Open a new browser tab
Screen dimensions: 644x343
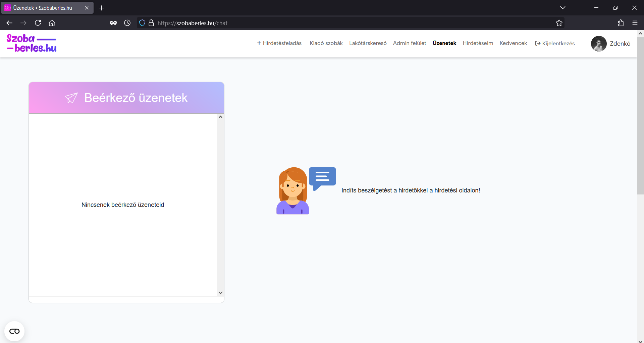101,8
